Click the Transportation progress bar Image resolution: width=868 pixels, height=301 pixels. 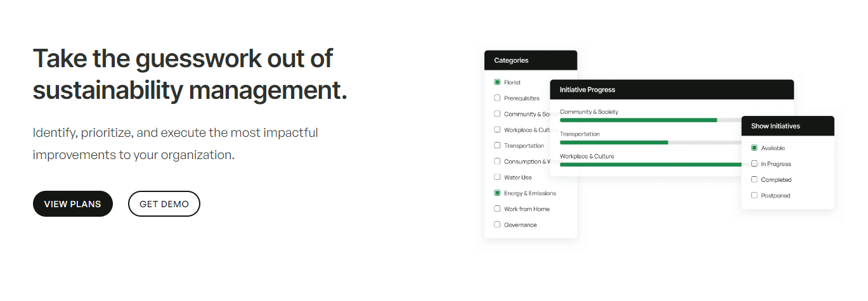click(x=651, y=143)
